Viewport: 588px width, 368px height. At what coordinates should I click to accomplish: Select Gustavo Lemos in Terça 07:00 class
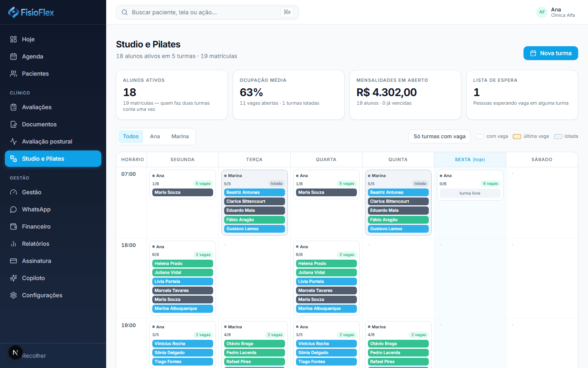point(254,229)
